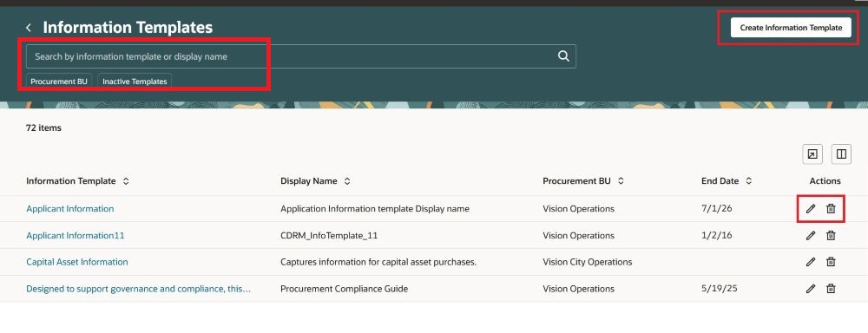Open the Procurement BU filter chip
868x333 pixels.
pos(59,82)
